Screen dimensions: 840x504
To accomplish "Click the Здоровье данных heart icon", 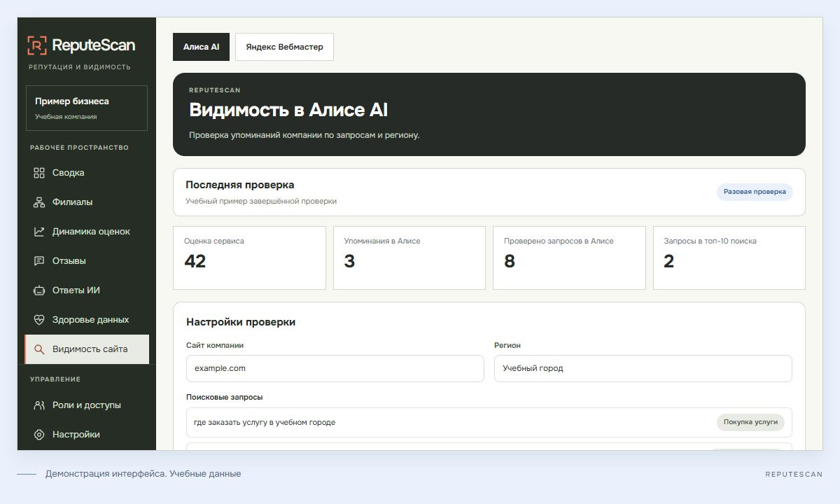I will point(39,320).
